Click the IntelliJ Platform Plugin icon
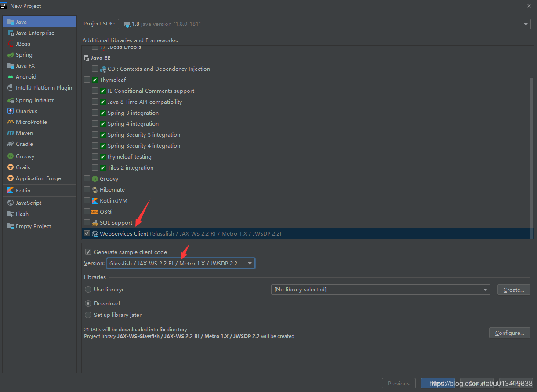This screenshot has width=537, height=392. 11,87
